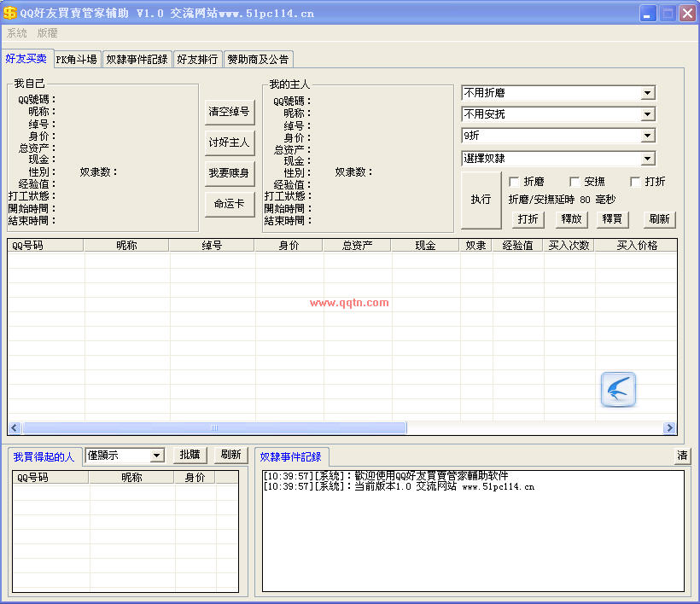Click QQ号码 header in affordable list

(51, 477)
